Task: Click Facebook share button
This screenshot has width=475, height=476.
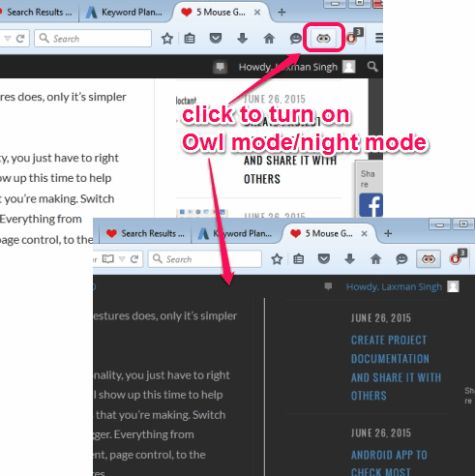Action: 371,205
